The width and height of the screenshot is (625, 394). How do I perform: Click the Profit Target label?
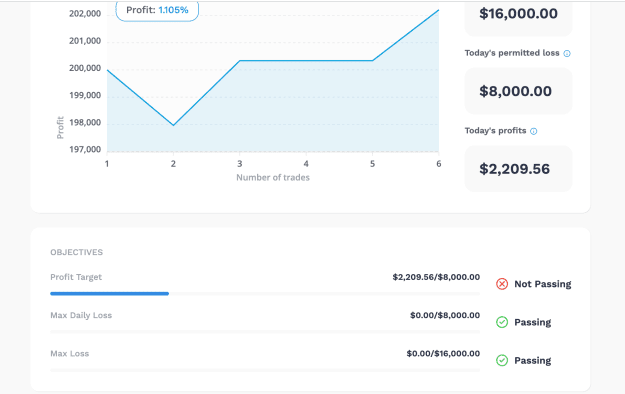(76, 277)
